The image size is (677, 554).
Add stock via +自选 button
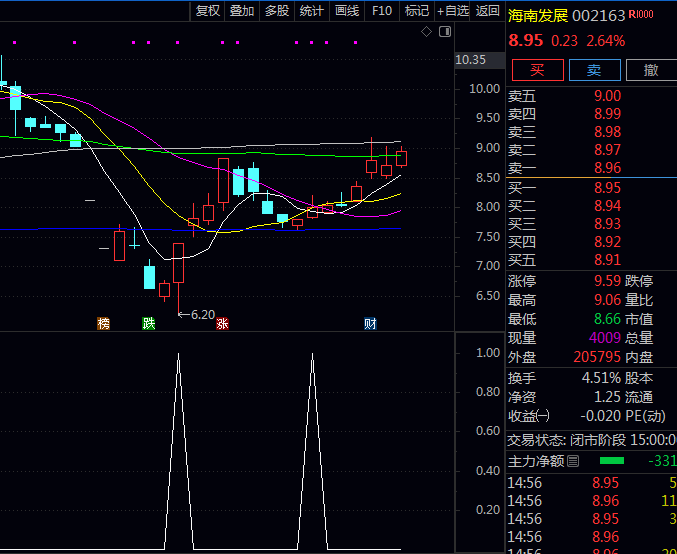tap(452, 11)
